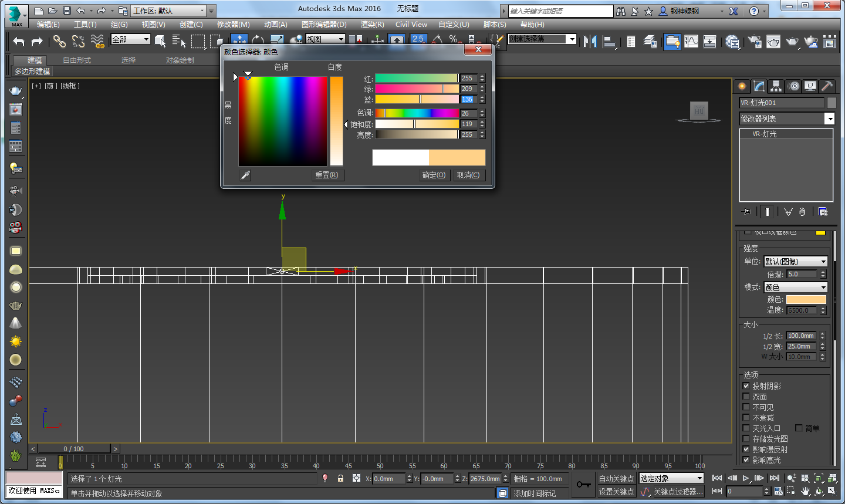Viewport: 845px width, 504px height.
Task: Open the 单位 默认(图像) dropdown
Action: 795,261
